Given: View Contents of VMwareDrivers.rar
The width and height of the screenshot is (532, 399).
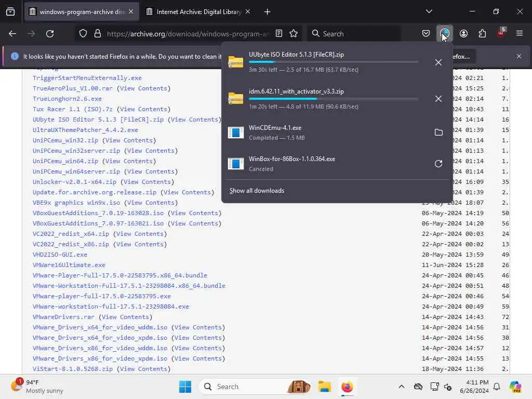Looking at the screenshot, I should coord(126,317).
